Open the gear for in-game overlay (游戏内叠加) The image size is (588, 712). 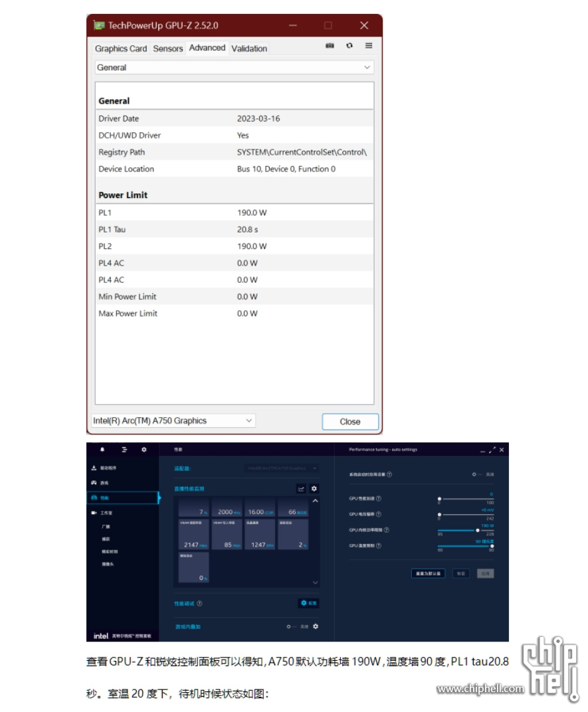coord(316,626)
